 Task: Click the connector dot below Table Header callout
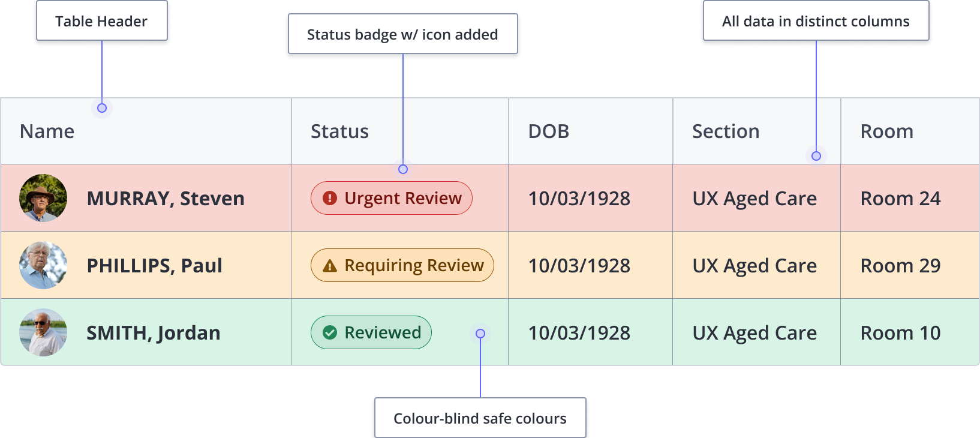[x=102, y=109]
